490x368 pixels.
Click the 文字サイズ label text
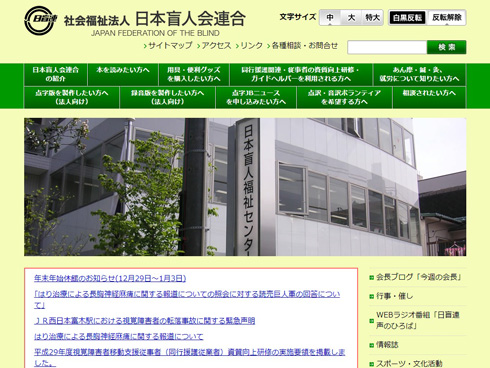[298, 17]
